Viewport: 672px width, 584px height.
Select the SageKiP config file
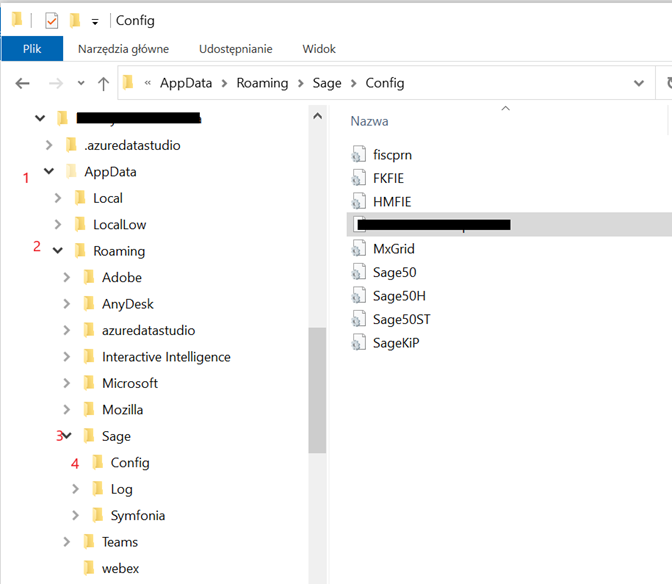coord(396,343)
